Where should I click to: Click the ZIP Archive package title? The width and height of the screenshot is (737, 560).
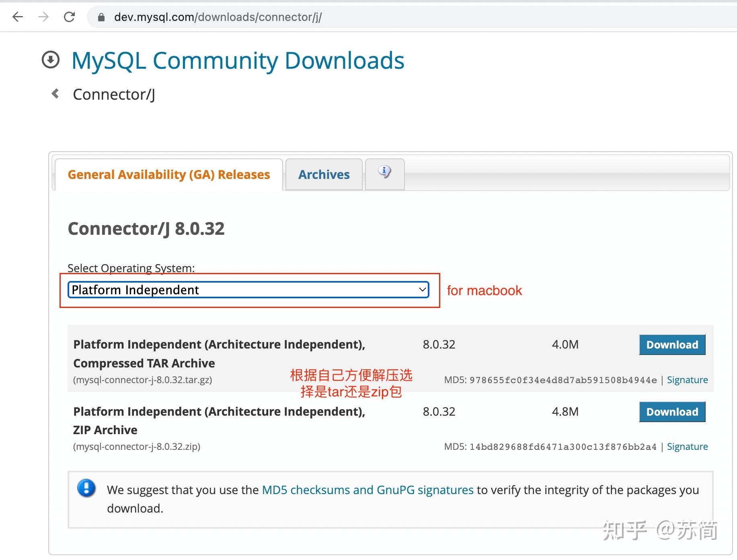[x=219, y=421]
